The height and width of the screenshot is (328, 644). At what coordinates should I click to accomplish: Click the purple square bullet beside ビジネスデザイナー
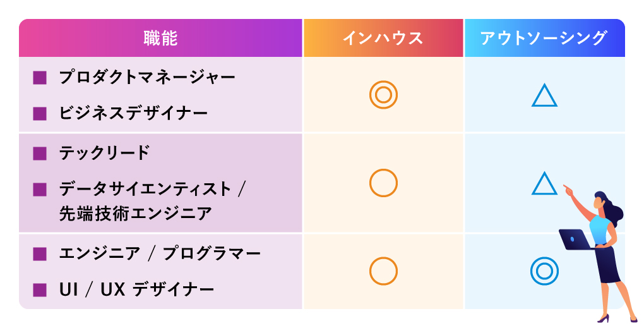tap(40, 114)
